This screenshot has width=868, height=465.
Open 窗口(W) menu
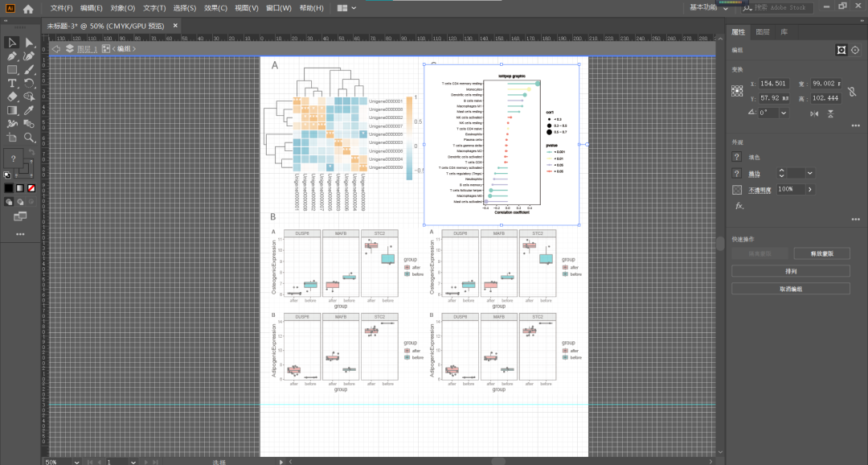[278, 8]
